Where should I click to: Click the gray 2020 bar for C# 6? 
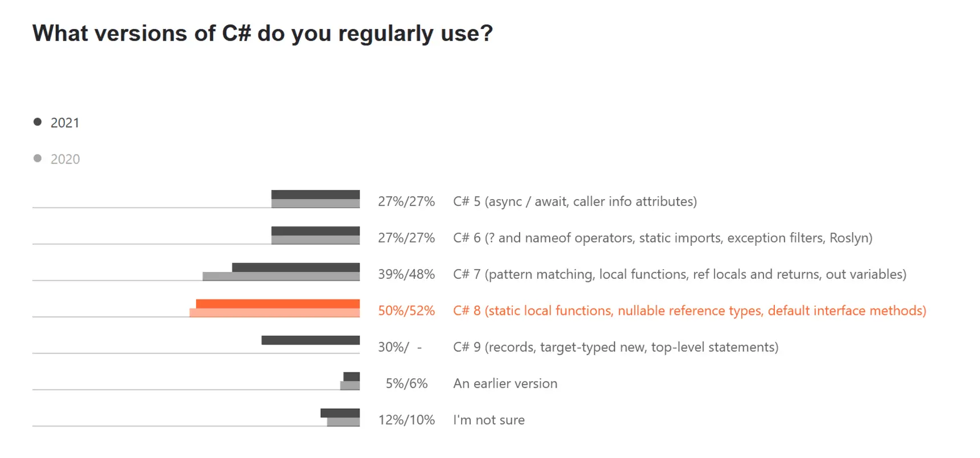(x=316, y=240)
